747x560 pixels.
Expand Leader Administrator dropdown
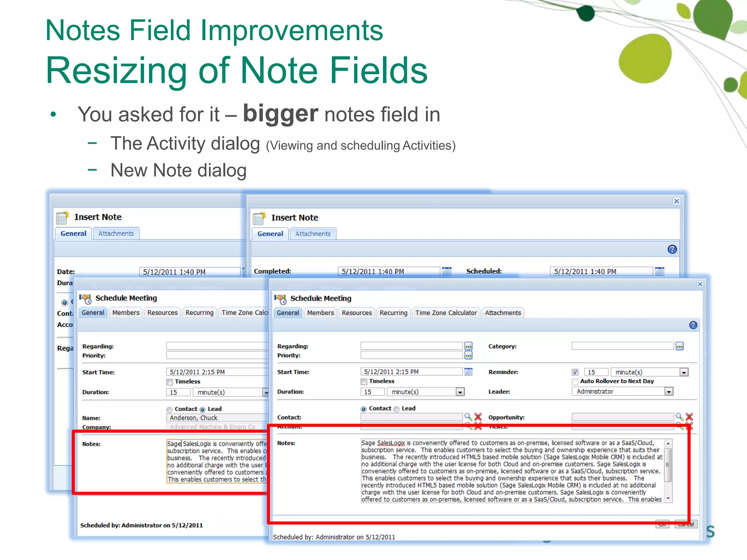[x=669, y=392]
